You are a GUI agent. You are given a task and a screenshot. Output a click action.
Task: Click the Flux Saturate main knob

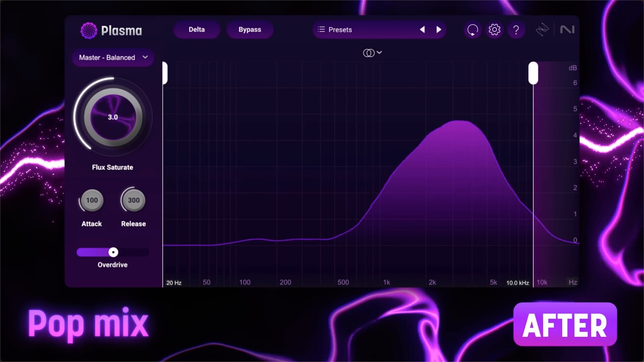point(113,117)
